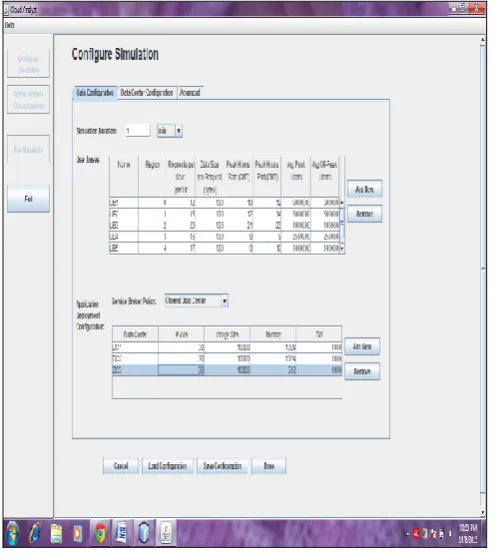
Task: Click the Memory cell of DC2 row
Action: coord(273,358)
